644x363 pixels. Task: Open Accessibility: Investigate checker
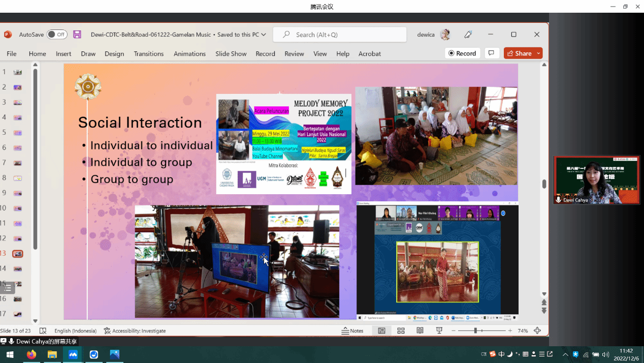[135, 330]
